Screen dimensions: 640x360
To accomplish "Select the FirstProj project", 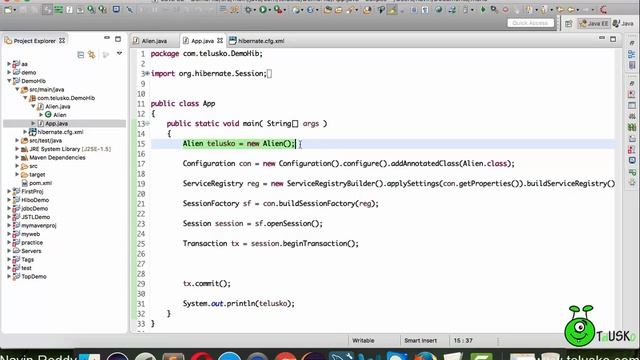I will point(32,191).
